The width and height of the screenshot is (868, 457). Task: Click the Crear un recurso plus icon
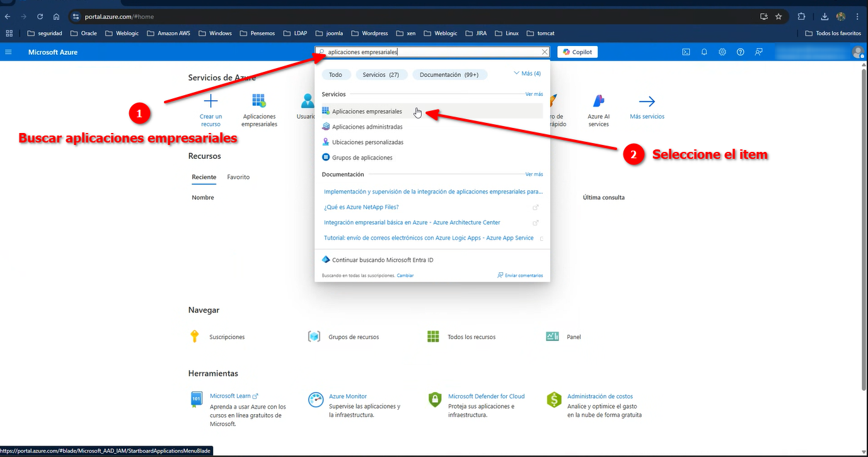pos(211,101)
